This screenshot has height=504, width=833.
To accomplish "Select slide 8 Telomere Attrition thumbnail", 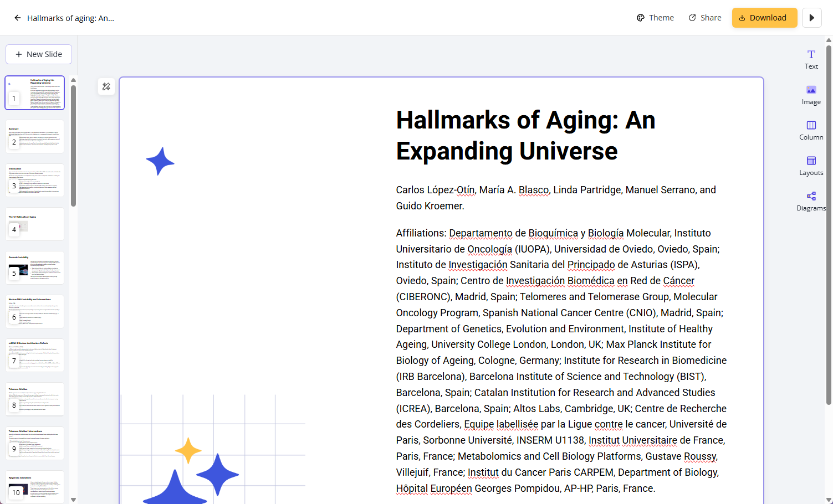I will [x=35, y=399].
